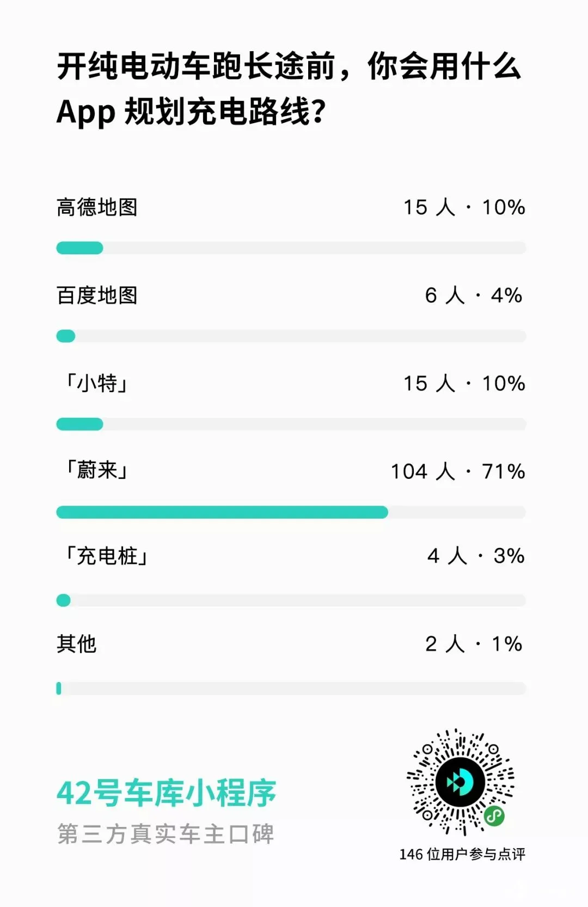
Task: Click the 高德地图 progress bar
Action: (291, 248)
